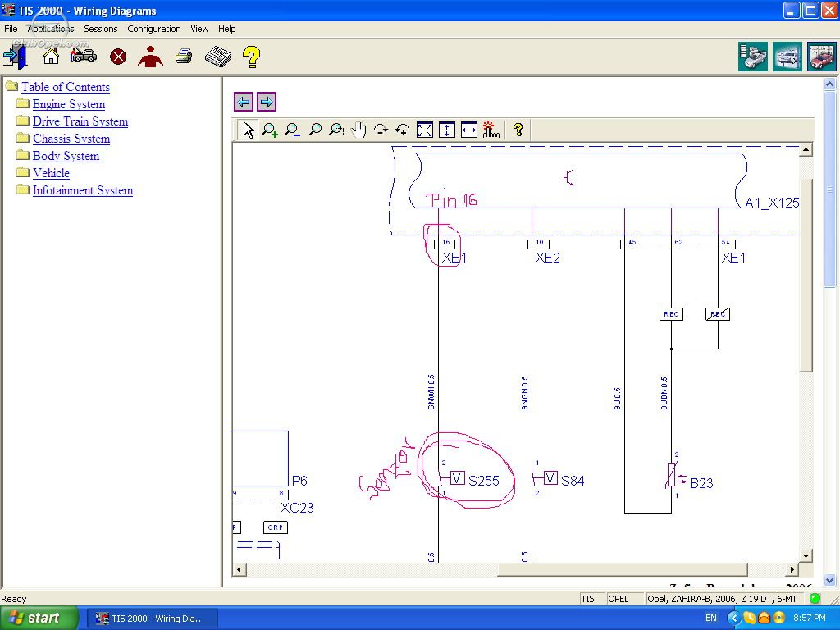Open the Vehicle link
Screen dimensions: 840x630
point(51,172)
